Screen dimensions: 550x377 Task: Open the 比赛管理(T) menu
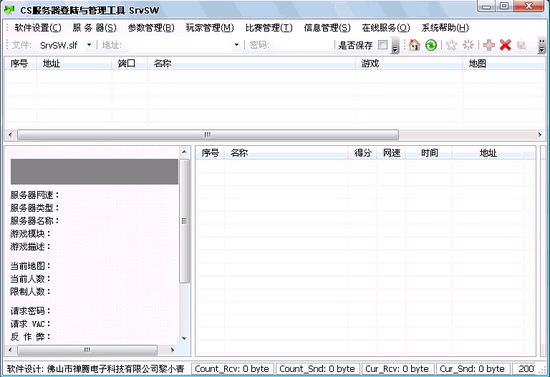tap(269, 28)
